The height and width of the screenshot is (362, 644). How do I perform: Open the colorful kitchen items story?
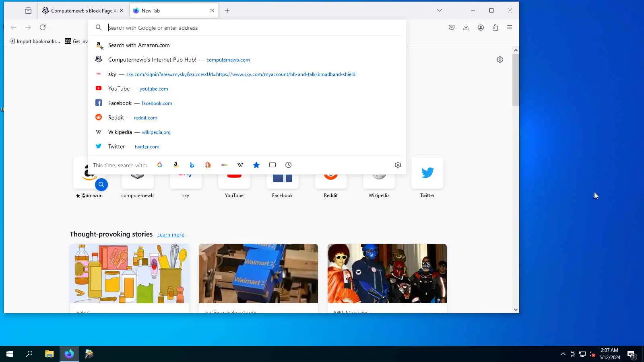tap(130, 274)
